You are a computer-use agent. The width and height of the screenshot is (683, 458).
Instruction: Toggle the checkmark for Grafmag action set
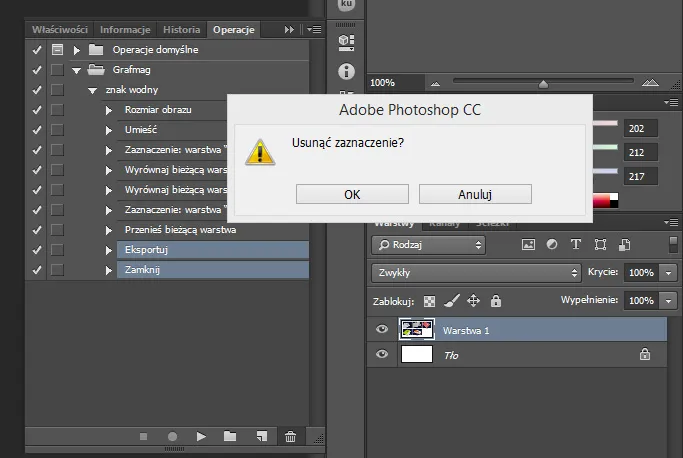37,70
